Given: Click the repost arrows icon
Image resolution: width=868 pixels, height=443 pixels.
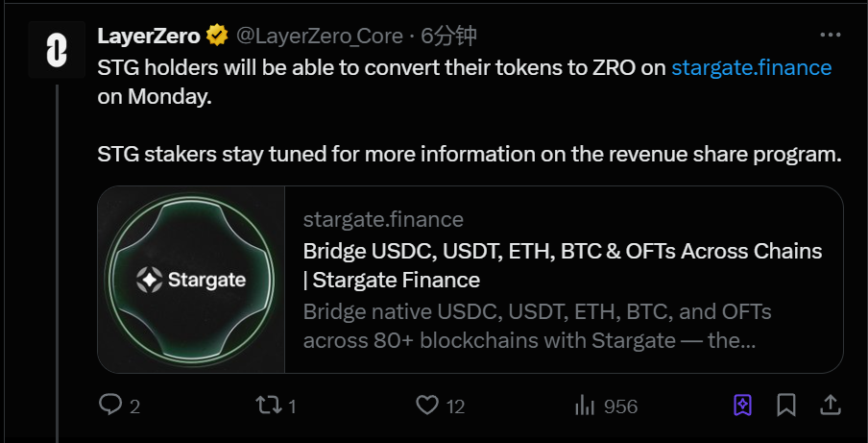Looking at the screenshot, I should tap(269, 406).
